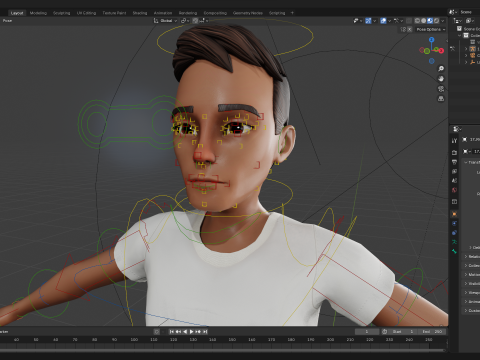
Task: Expand the Collections panel in properties
Action: coord(472,265)
